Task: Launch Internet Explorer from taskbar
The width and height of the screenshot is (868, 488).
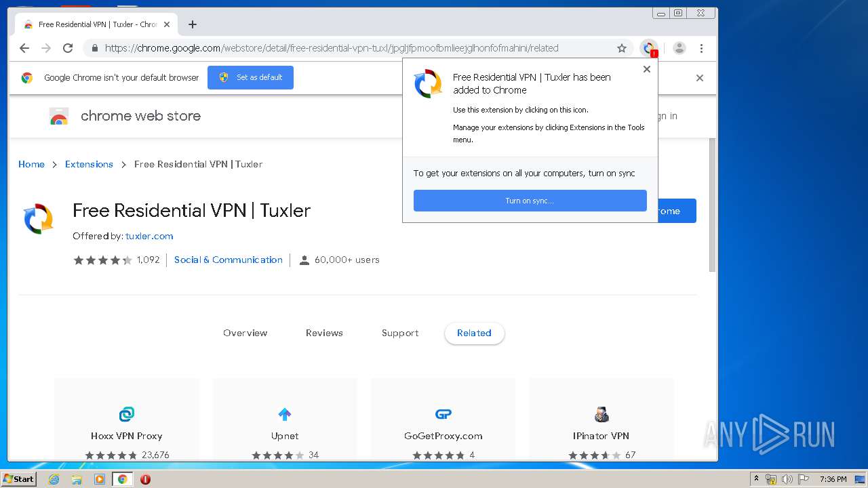Action: coord(54,479)
